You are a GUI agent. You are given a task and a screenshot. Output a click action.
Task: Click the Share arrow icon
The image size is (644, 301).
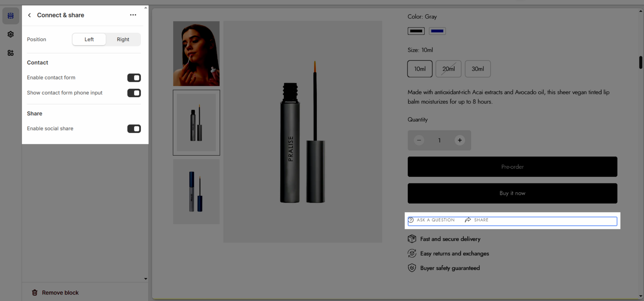point(468,220)
